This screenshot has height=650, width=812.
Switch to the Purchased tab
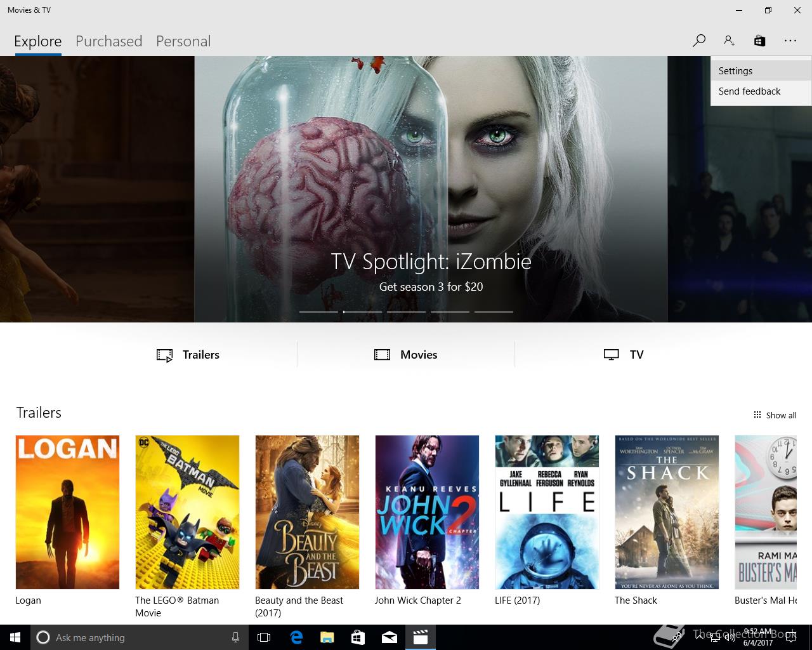tap(109, 41)
